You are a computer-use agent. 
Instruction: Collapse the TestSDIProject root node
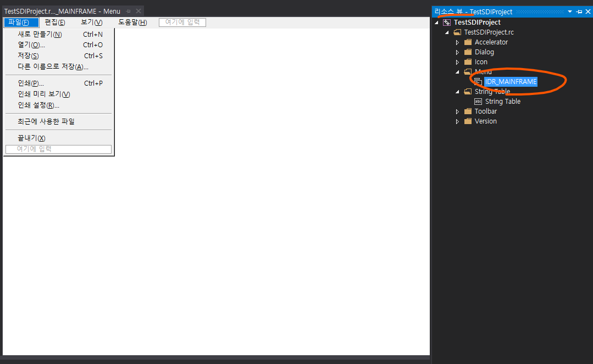[437, 23]
